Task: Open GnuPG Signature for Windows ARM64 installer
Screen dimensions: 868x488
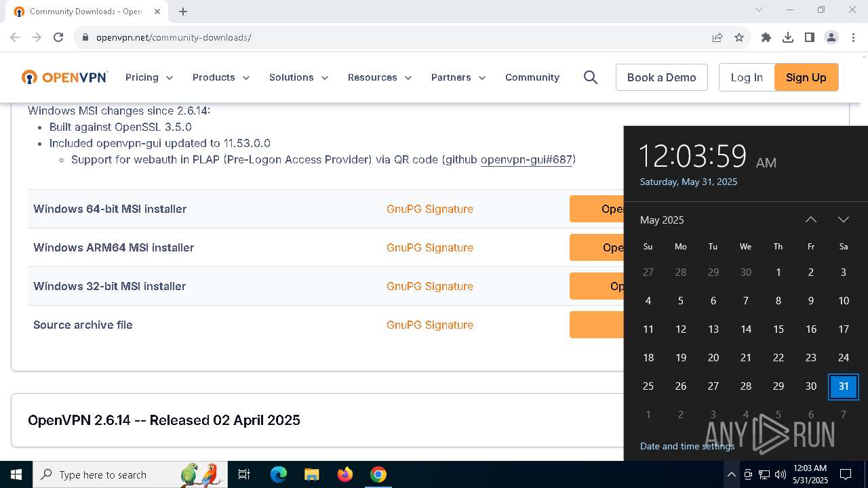Action: click(430, 247)
